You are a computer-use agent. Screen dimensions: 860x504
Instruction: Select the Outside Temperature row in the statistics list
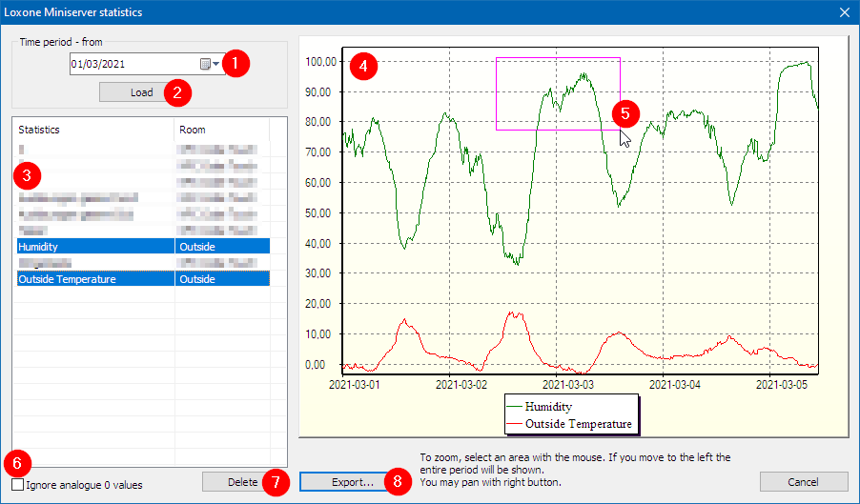[95, 279]
